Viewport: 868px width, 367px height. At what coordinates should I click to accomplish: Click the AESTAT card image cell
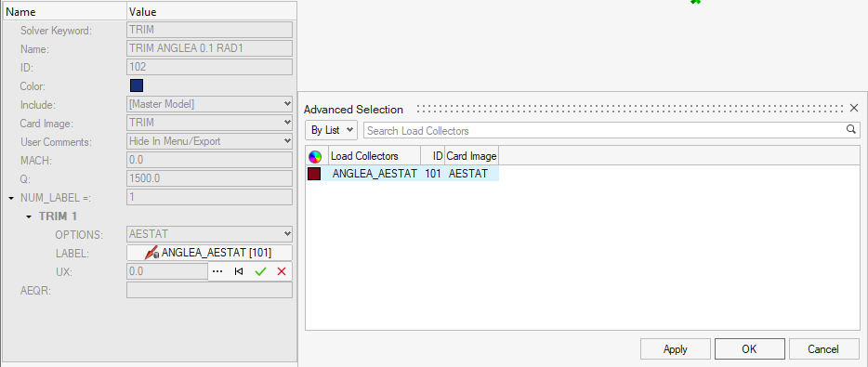(468, 174)
